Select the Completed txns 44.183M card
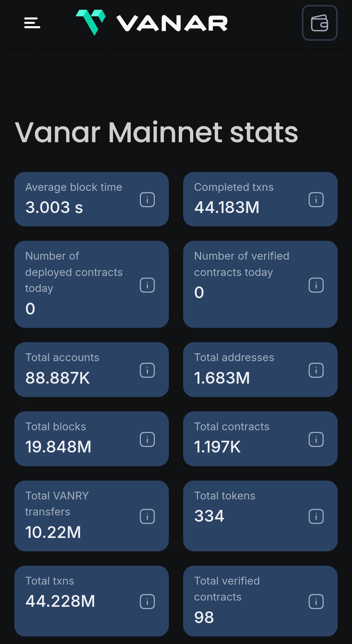This screenshot has height=644, width=352. pos(248,199)
